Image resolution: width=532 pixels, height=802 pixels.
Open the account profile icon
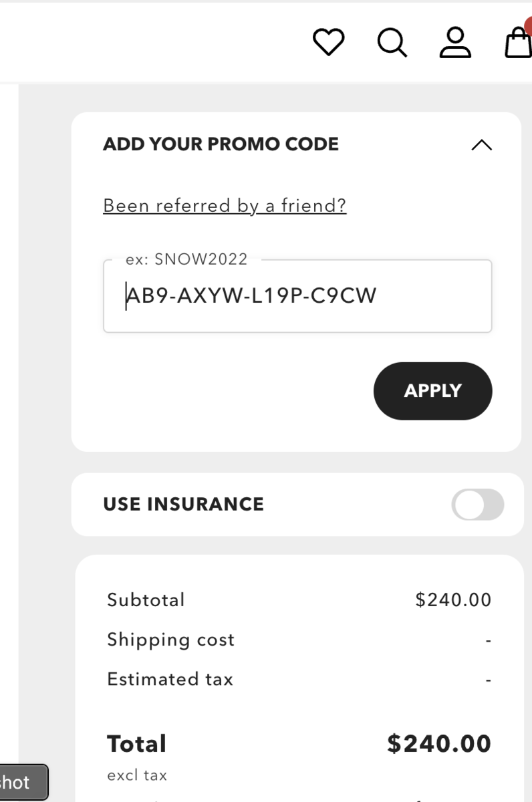click(x=455, y=43)
